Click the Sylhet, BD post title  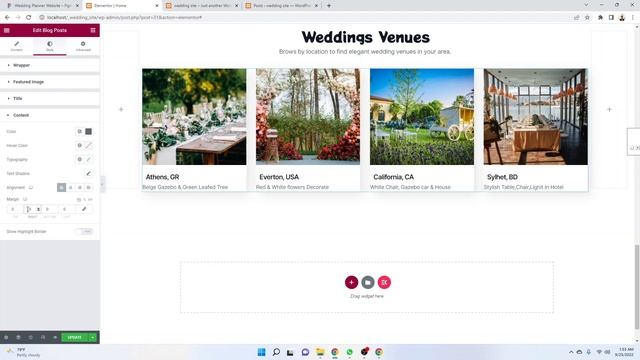pos(502,177)
